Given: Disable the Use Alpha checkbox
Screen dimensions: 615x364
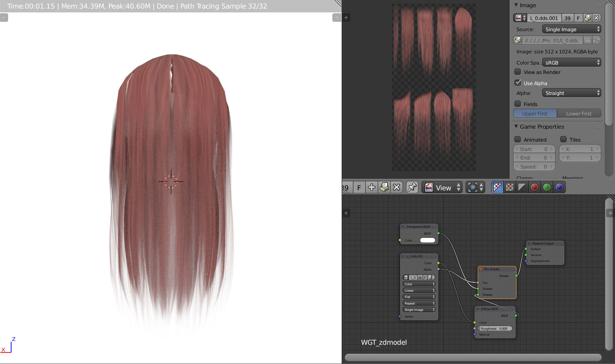Looking at the screenshot, I should (x=518, y=83).
